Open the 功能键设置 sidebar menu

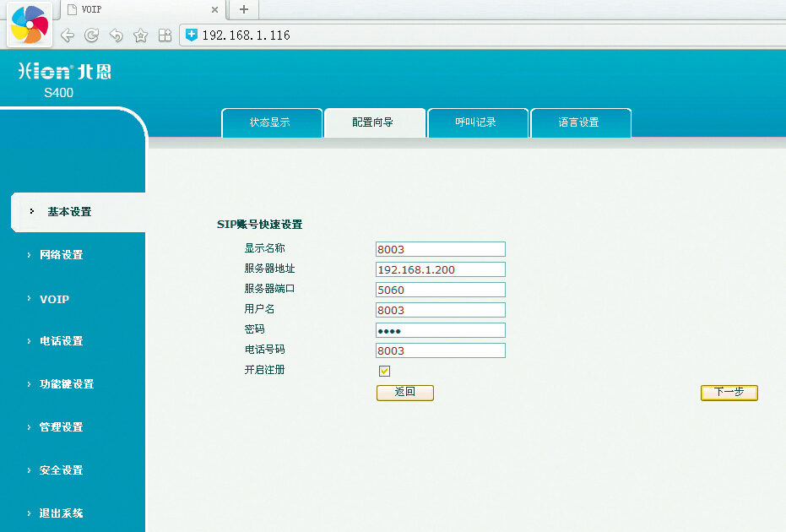(x=67, y=384)
